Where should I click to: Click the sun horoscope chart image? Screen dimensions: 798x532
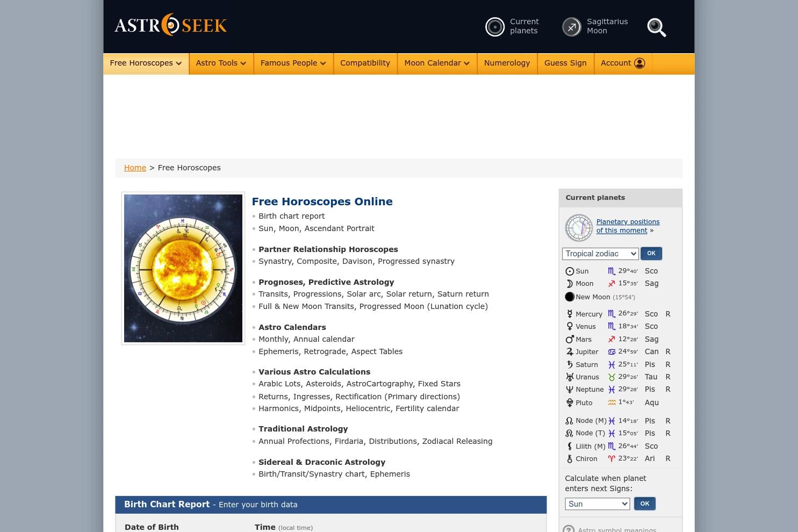coord(183,268)
